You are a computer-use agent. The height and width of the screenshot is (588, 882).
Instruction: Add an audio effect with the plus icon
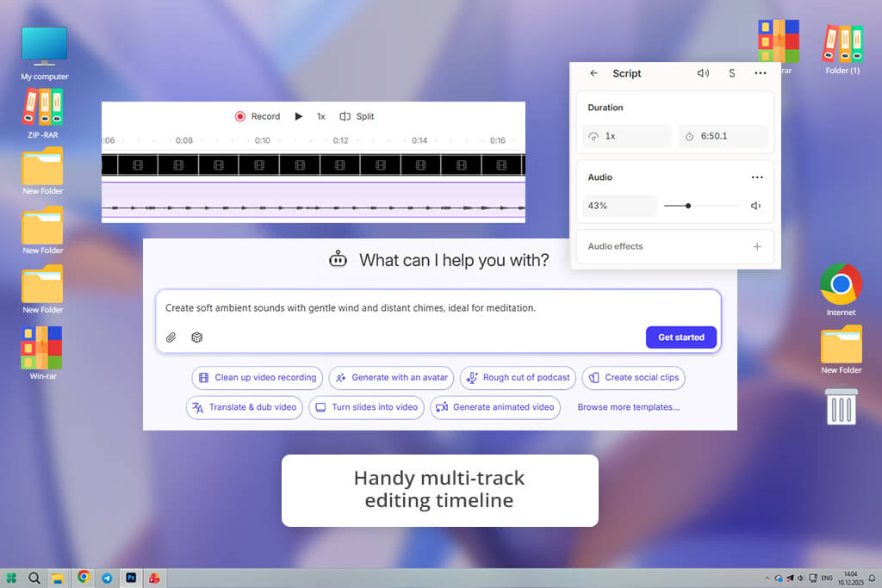[757, 246]
